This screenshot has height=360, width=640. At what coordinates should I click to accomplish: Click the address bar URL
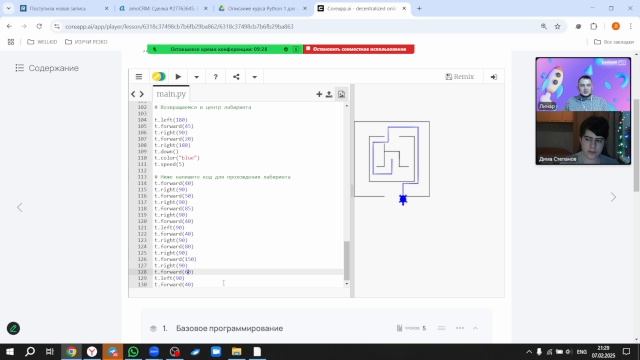point(179,27)
